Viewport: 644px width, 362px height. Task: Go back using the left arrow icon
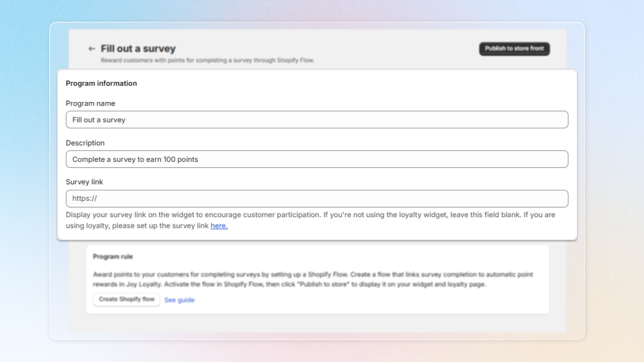[x=92, y=49]
